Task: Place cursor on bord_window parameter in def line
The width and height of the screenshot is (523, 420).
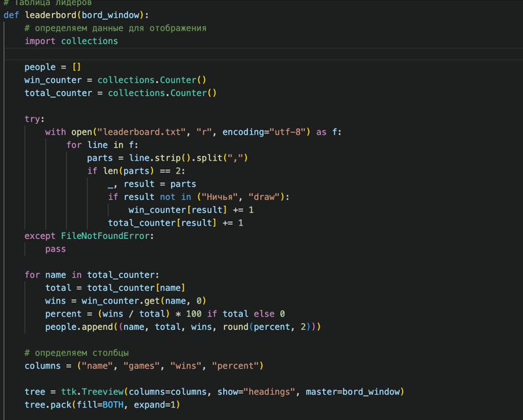Action: pyautogui.click(x=110, y=15)
